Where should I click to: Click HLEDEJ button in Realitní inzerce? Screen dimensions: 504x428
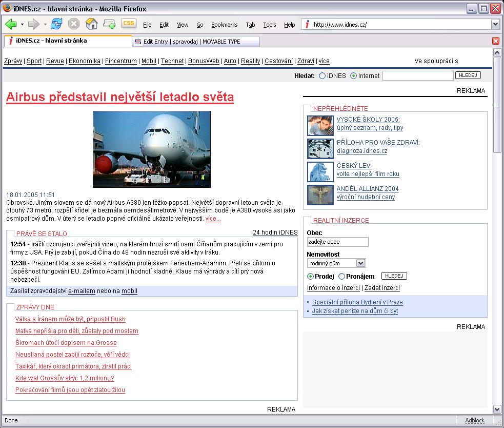[394, 276]
